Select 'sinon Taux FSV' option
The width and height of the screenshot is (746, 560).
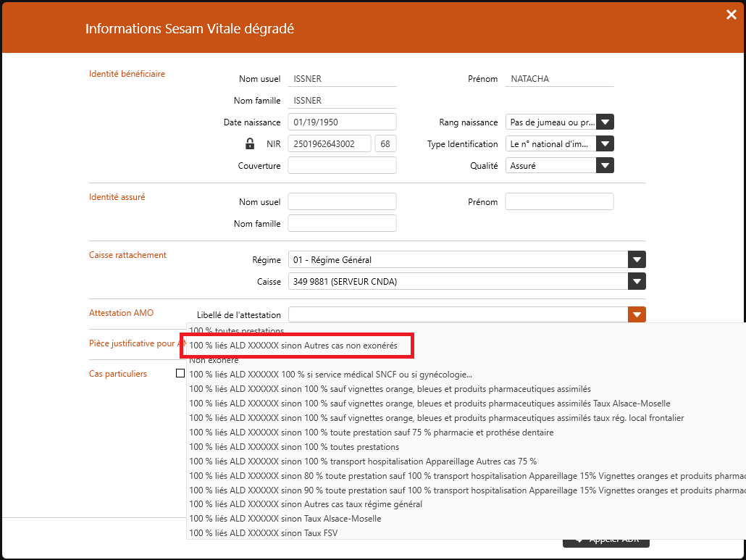click(x=264, y=533)
